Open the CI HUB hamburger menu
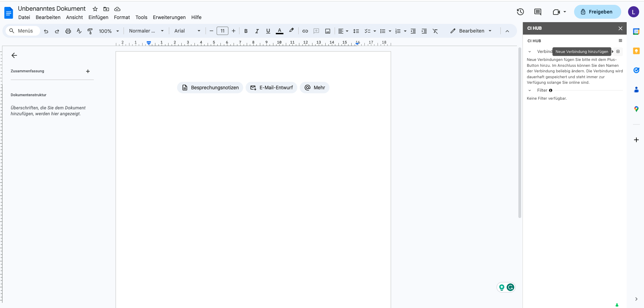The height and width of the screenshot is (308, 644). coord(620,41)
